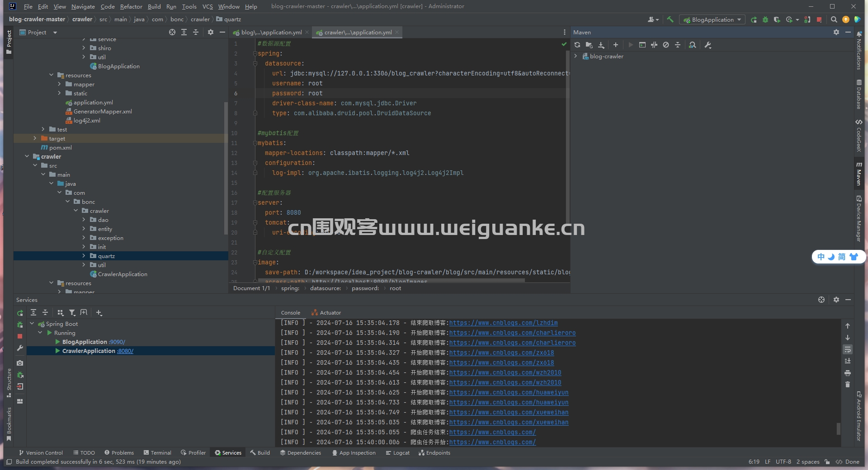
Task: Expand all in Services toolbar
Action: (33, 312)
